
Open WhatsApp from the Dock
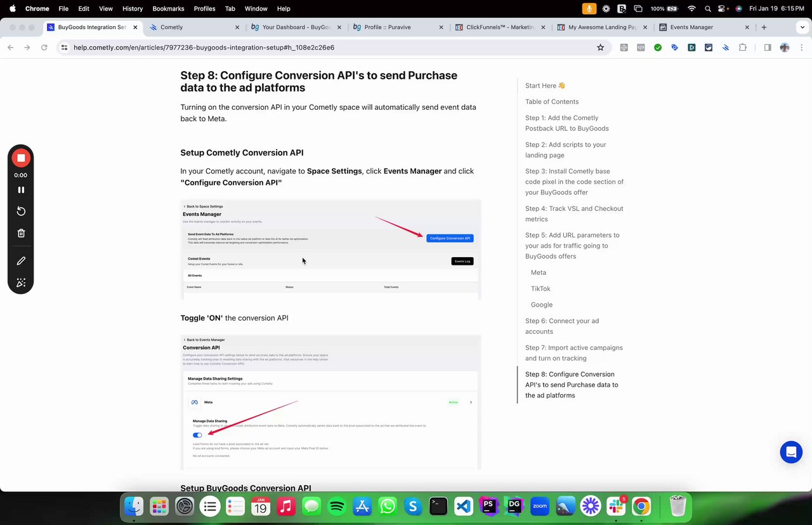388,506
